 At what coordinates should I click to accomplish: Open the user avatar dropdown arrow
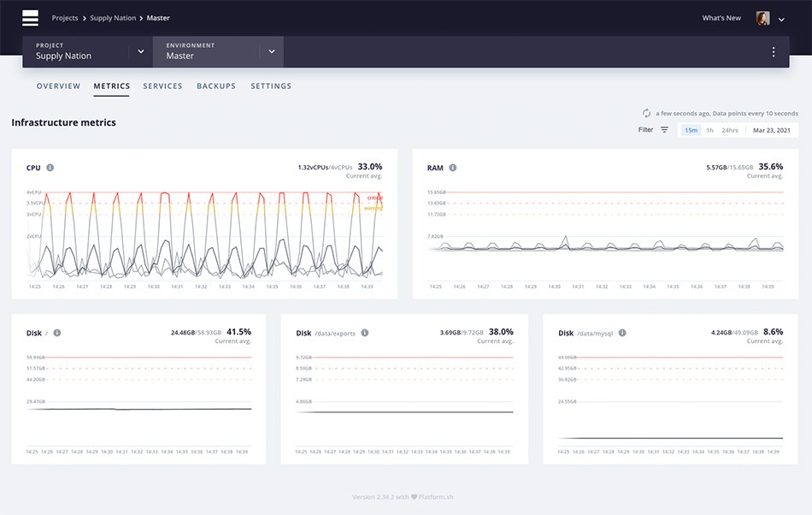click(781, 20)
